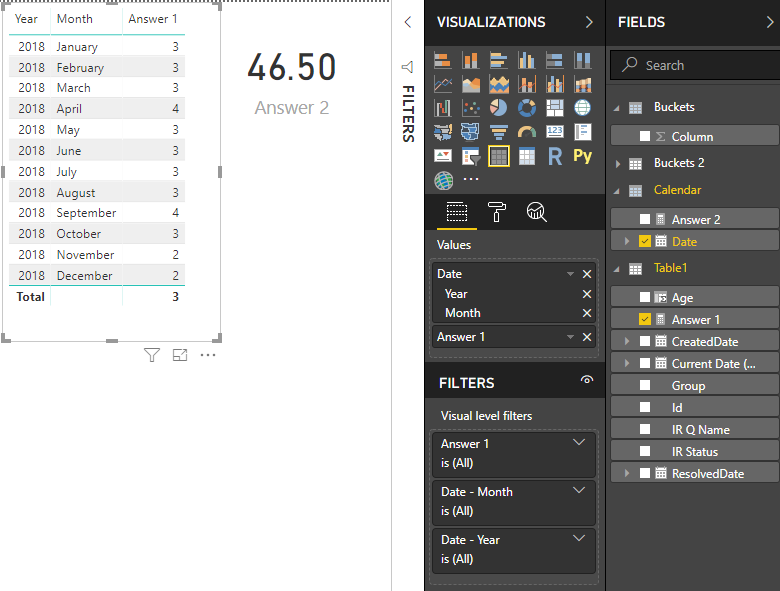The height and width of the screenshot is (591, 780).
Task: Click the Fields search box
Action: (695, 65)
